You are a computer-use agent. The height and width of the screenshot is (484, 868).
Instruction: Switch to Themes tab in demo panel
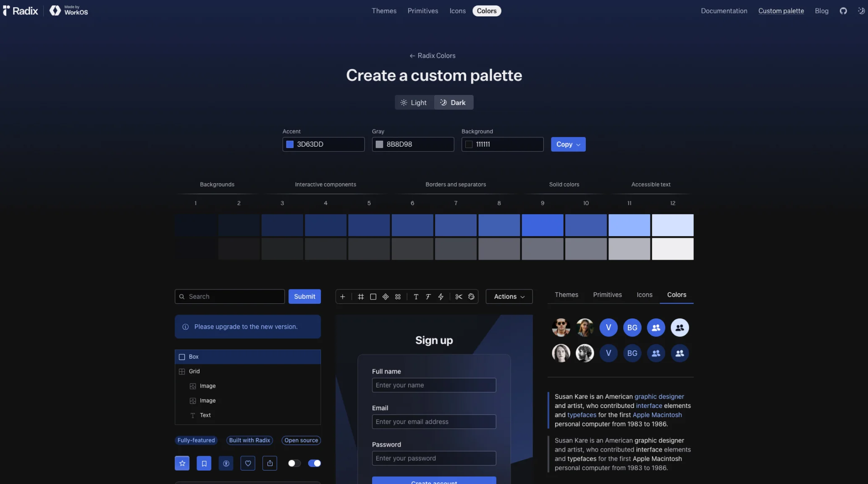[566, 295]
